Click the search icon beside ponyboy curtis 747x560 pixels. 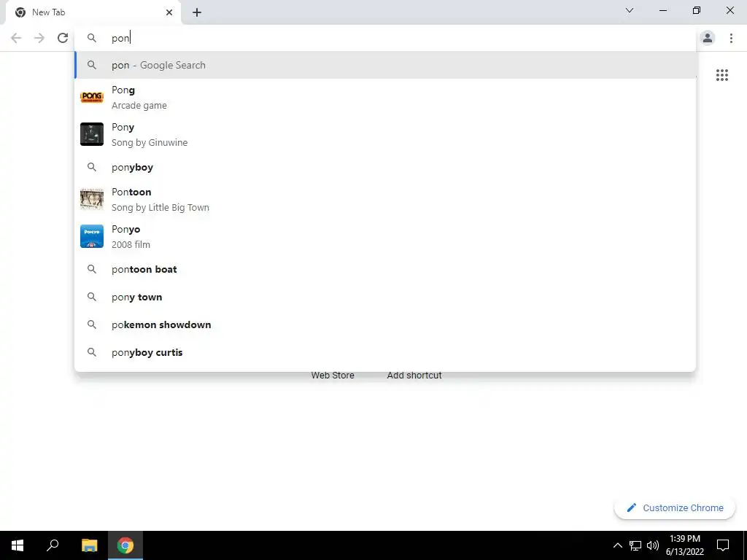[92, 352]
